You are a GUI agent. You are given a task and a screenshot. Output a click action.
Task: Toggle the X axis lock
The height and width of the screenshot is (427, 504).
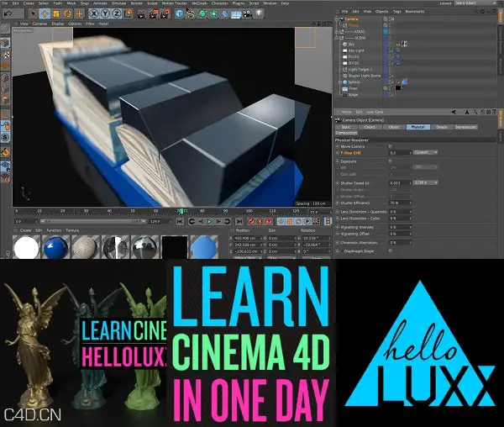click(93, 13)
